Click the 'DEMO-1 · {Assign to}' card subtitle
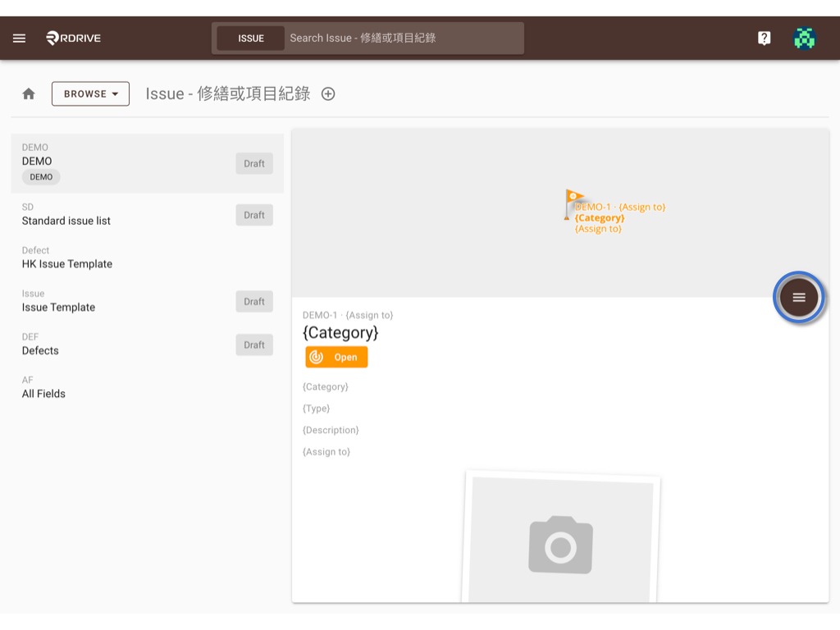Viewport: 840px width, 630px height. click(x=348, y=315)
